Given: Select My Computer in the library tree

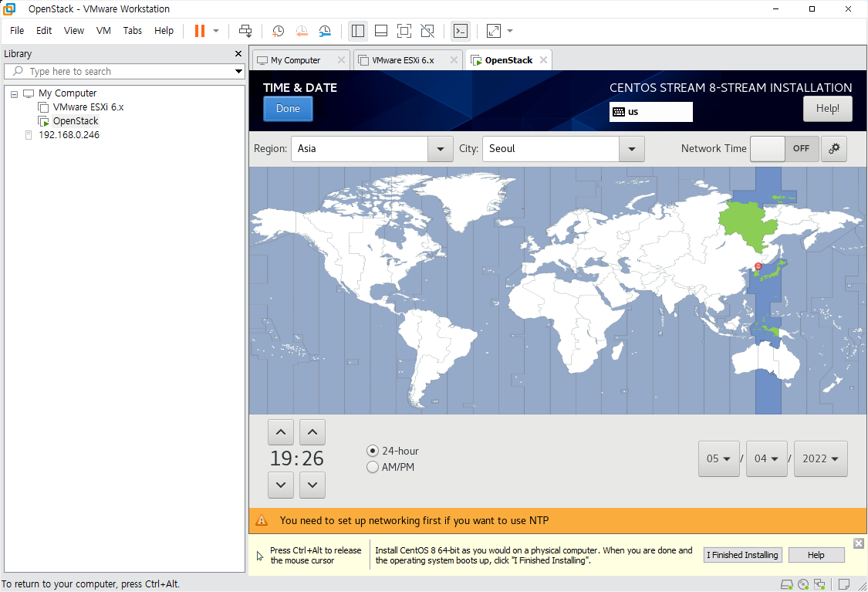Looking at the screenshot, I should [68, 93].
